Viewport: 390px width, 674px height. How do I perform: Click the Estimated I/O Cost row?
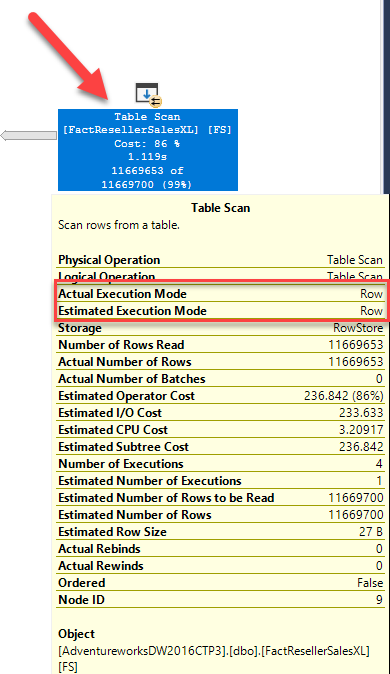pos(220,413)
